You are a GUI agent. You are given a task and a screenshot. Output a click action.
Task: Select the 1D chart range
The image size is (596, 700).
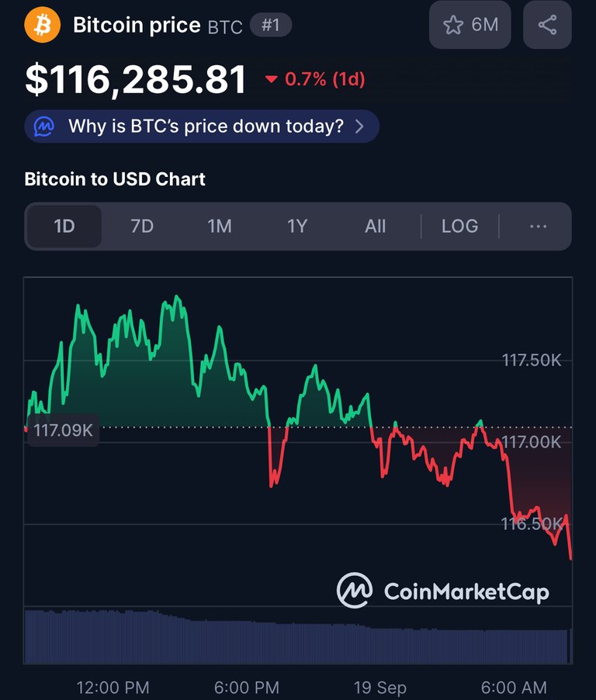(64, 227)
